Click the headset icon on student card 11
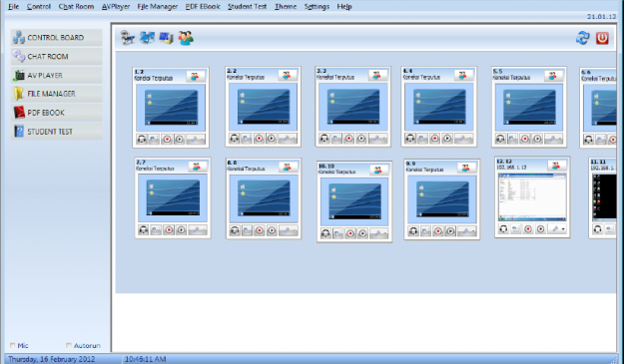Screen dimensions: 624x364 [x=597, y=229]
